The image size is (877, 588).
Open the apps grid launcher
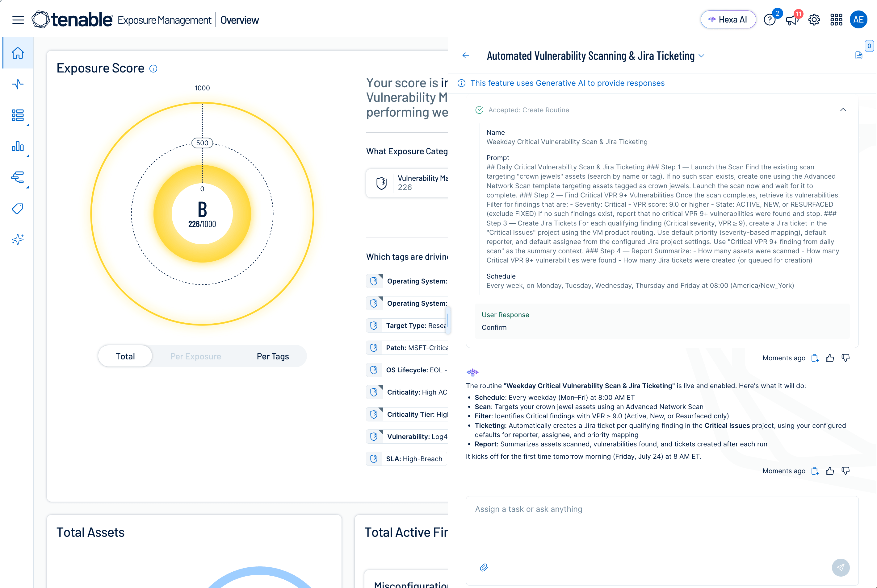coord(836,19)
